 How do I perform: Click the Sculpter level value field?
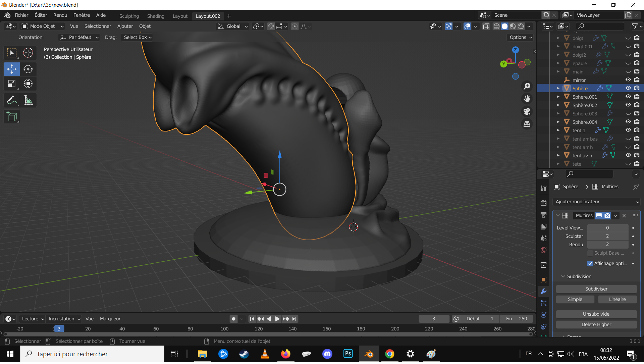(607, 236)
